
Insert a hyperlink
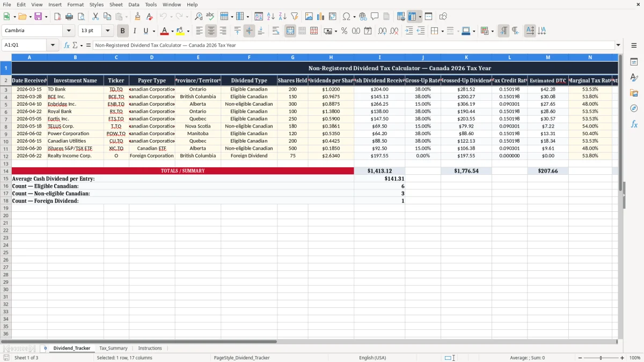click(363, 17)
